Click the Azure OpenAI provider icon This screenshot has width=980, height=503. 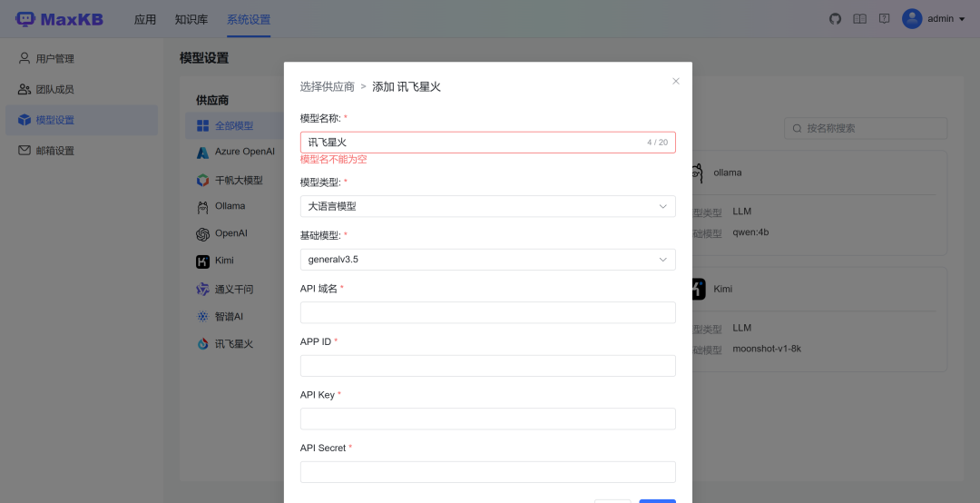click(202, 152)
